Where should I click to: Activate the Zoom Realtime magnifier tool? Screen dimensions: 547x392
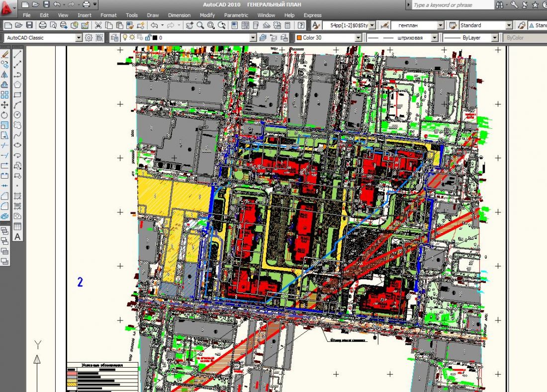pyautogui.click(x=200, y=25)
